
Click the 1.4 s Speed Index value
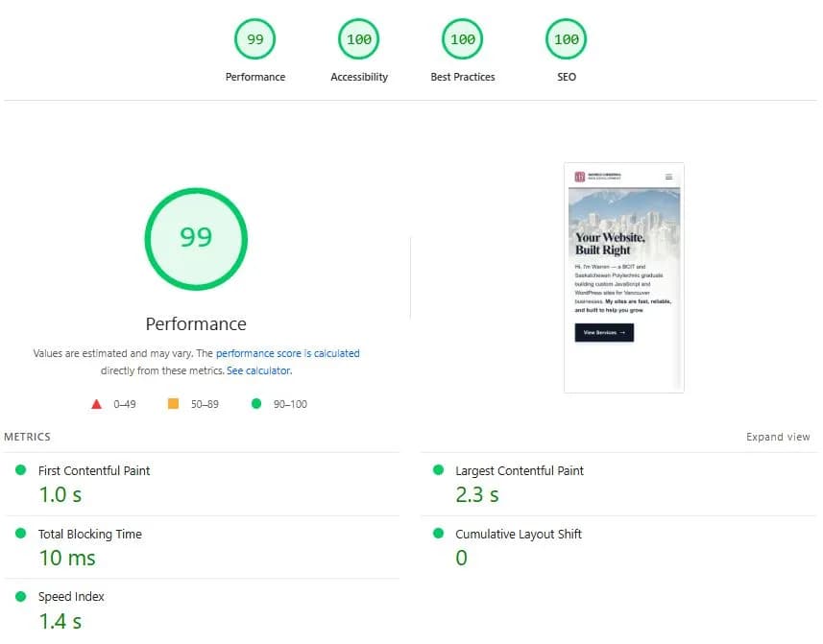point(61,621)
